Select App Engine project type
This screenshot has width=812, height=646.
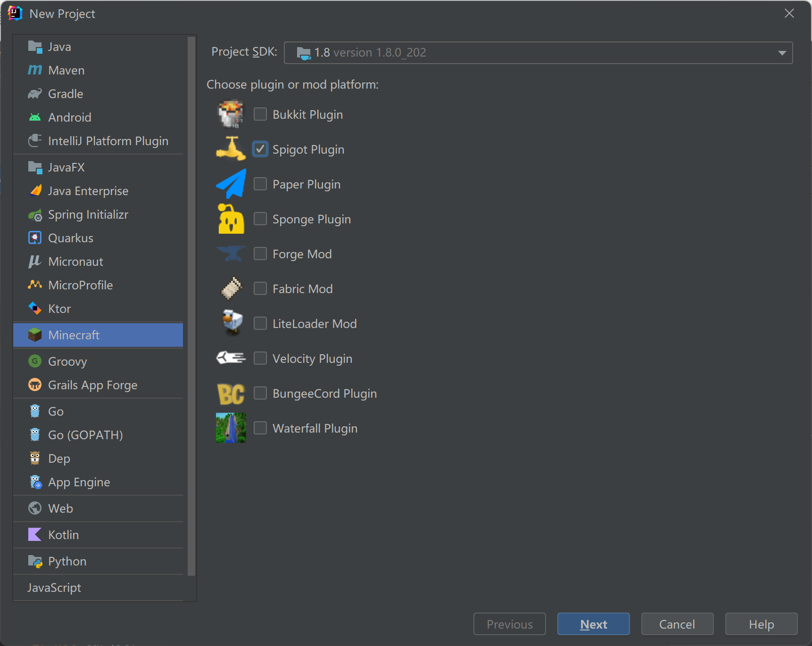[x=98, y=482]
